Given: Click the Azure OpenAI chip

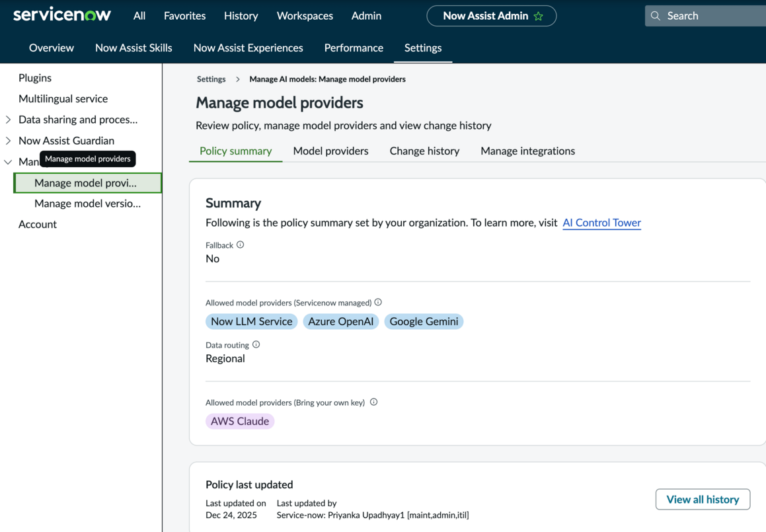Looking at the screenshot, I should (341, 321).
